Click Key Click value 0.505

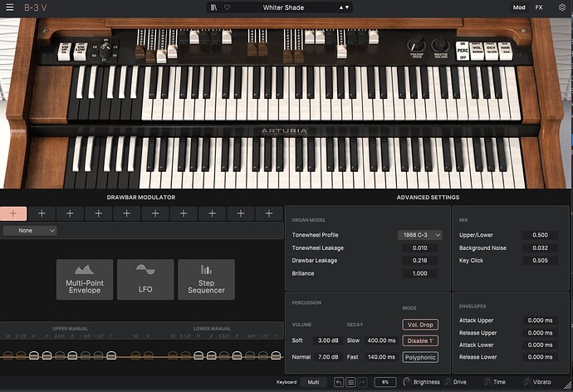[540, 261]
